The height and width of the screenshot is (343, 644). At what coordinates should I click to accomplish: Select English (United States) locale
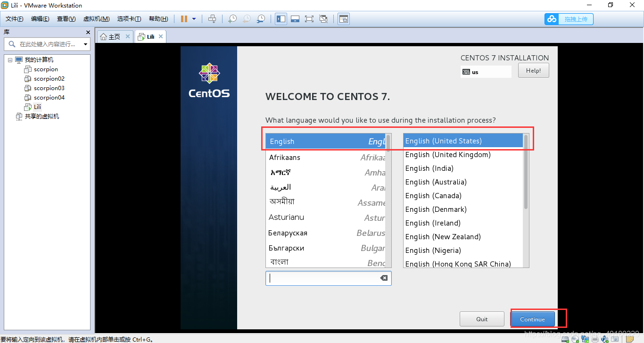click(x=463, y=141)
